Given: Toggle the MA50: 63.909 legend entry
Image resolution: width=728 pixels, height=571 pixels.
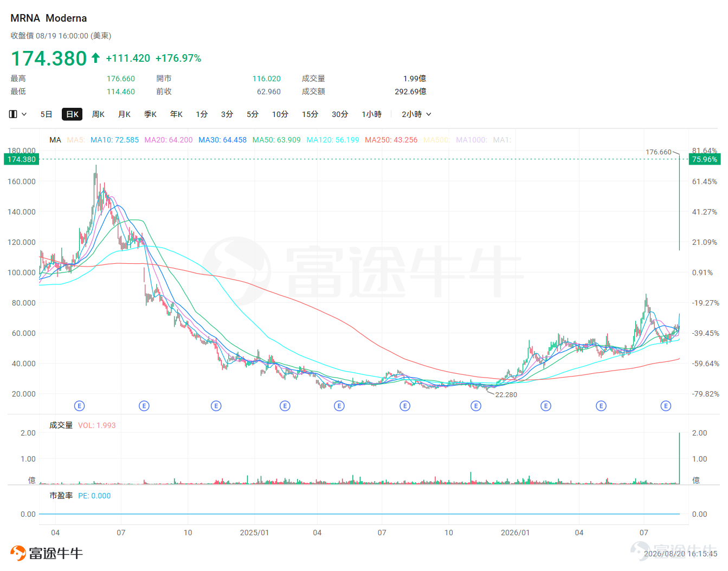Looking at the screenshot, I should pos(276,140).
